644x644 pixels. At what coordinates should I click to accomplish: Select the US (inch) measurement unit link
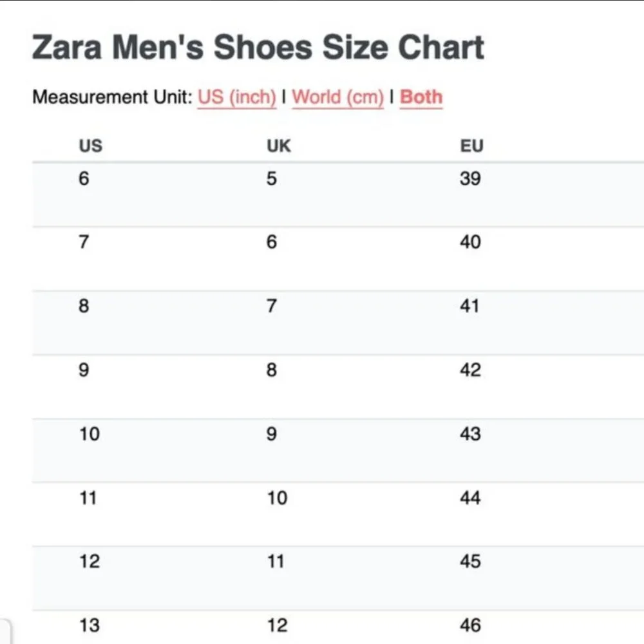click(236, 97)
